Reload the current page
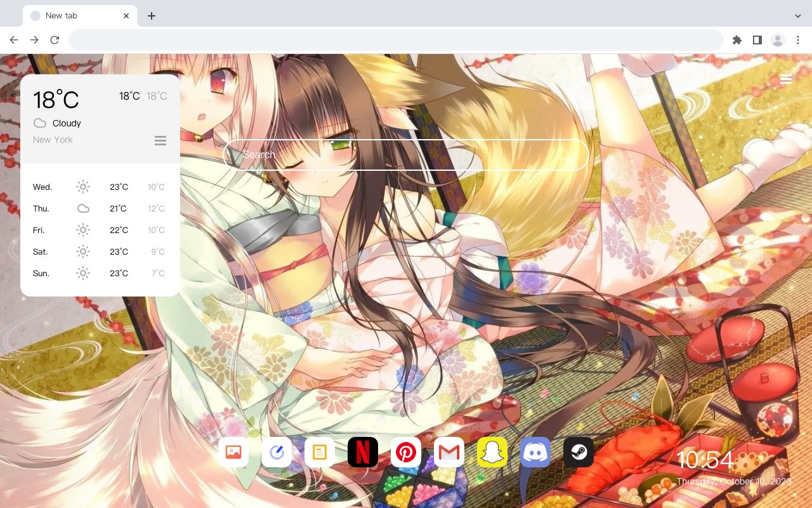Viewport: 812px width, 508px height. pyautogui.click(x=55, y=40)
